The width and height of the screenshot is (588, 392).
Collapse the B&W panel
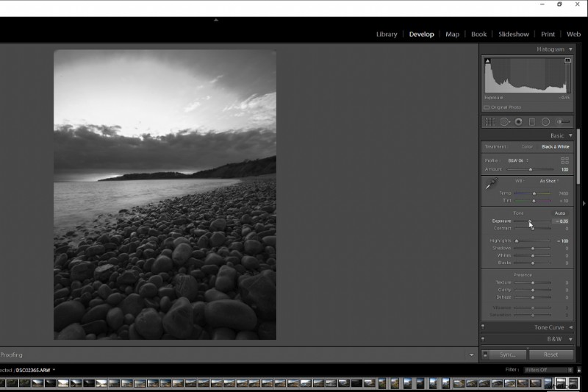[571, 339]
